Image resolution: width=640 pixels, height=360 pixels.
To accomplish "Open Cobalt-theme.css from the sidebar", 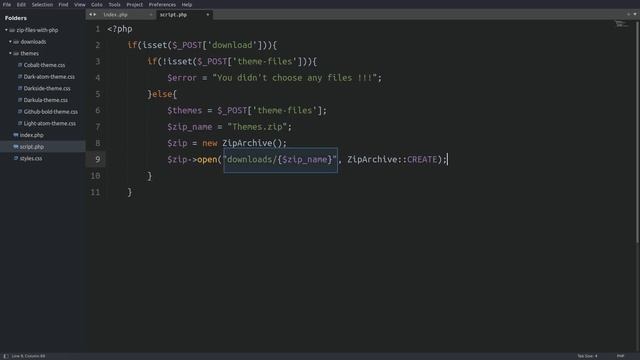I will (x=44, y=65).
